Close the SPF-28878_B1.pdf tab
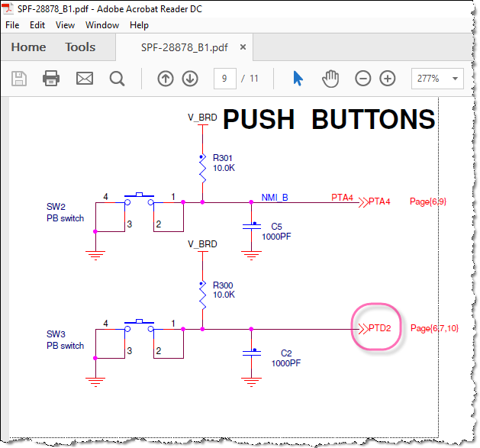This screenshot has height=448, width=480. [243, 47]
